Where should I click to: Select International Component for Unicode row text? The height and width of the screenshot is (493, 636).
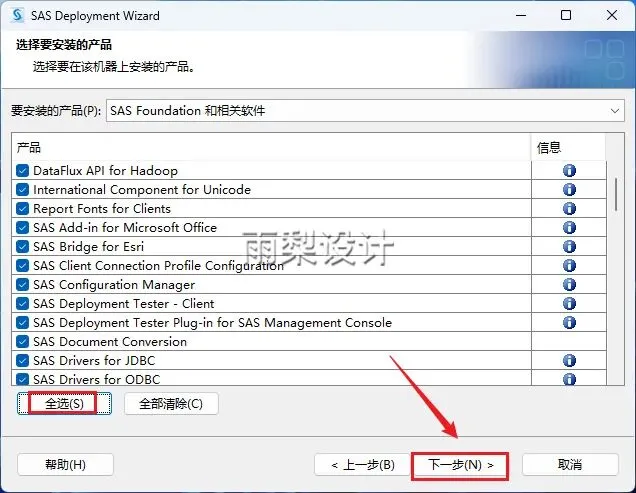142,189
